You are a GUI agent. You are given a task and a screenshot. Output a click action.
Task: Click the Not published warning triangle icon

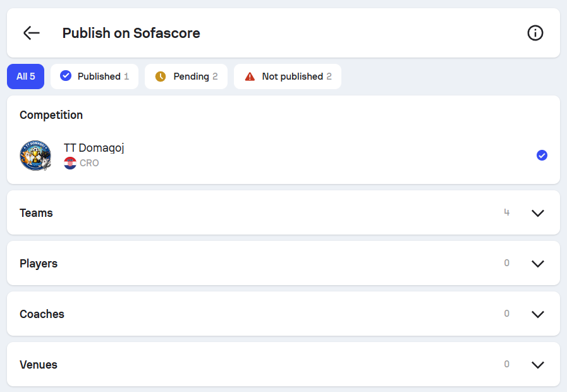250,77
